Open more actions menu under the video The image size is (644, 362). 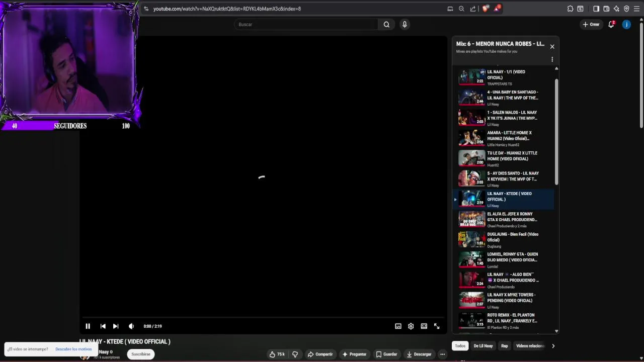(x=442, y=354)
